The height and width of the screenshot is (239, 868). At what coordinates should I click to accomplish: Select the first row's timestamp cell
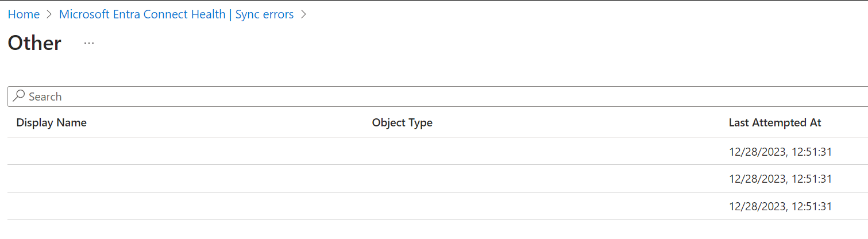(x=780, y=152)
